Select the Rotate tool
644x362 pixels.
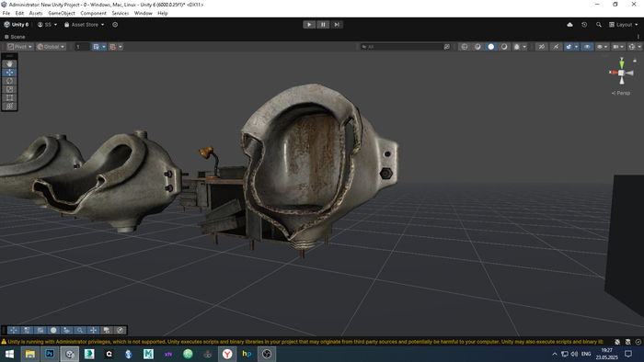[9, 81]
